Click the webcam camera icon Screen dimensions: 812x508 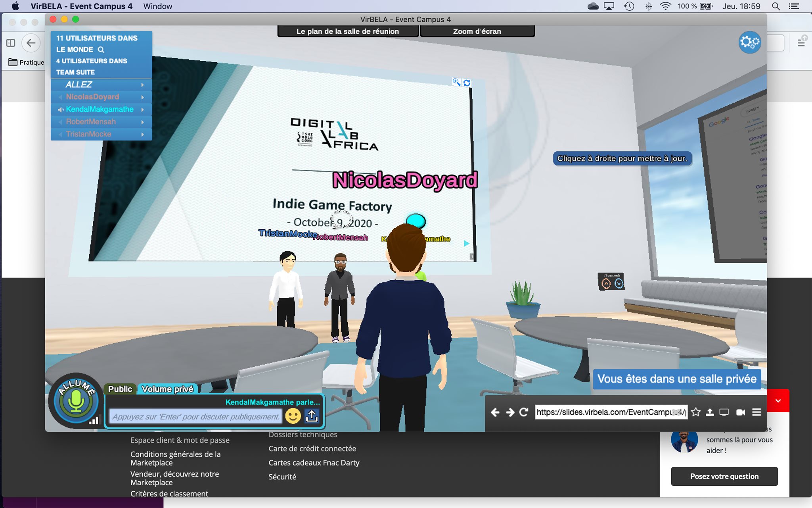741,412
